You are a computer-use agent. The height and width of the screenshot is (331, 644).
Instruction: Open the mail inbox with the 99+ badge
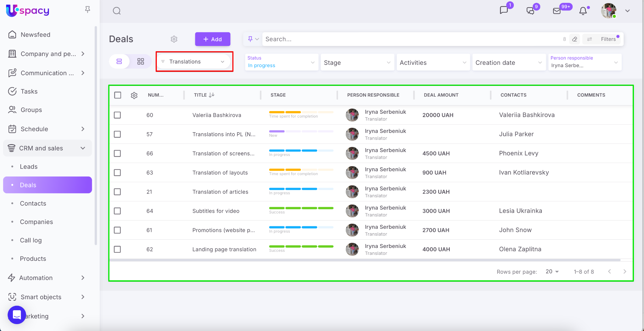click(x=557, y=11)
